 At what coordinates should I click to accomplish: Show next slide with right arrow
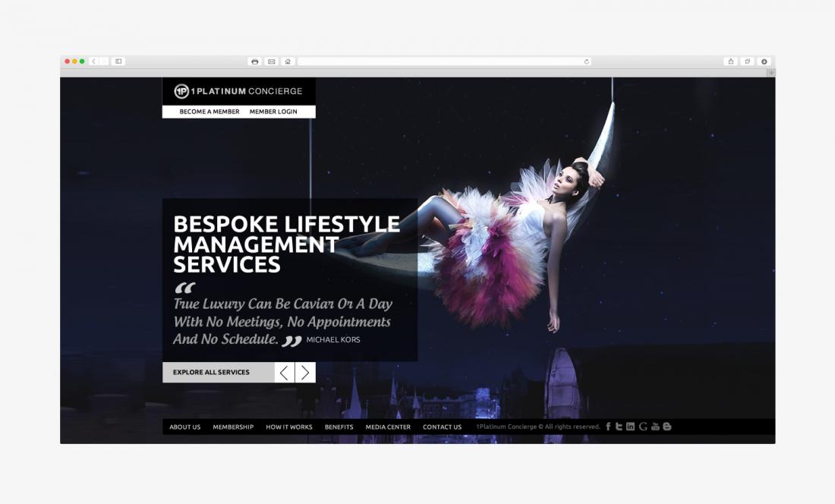[x=305, y=373]
